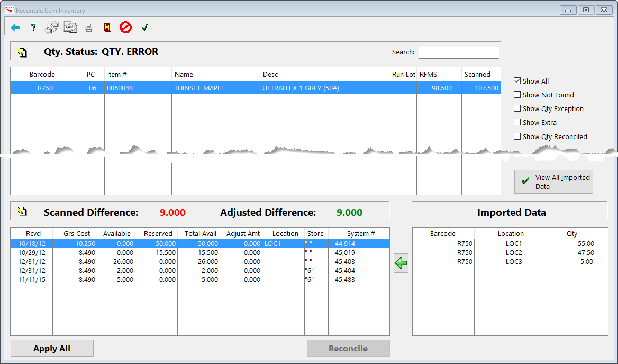This screenshot has height=364, width=618.
Task: Print using the printer icon
Action: click(89, 28)
